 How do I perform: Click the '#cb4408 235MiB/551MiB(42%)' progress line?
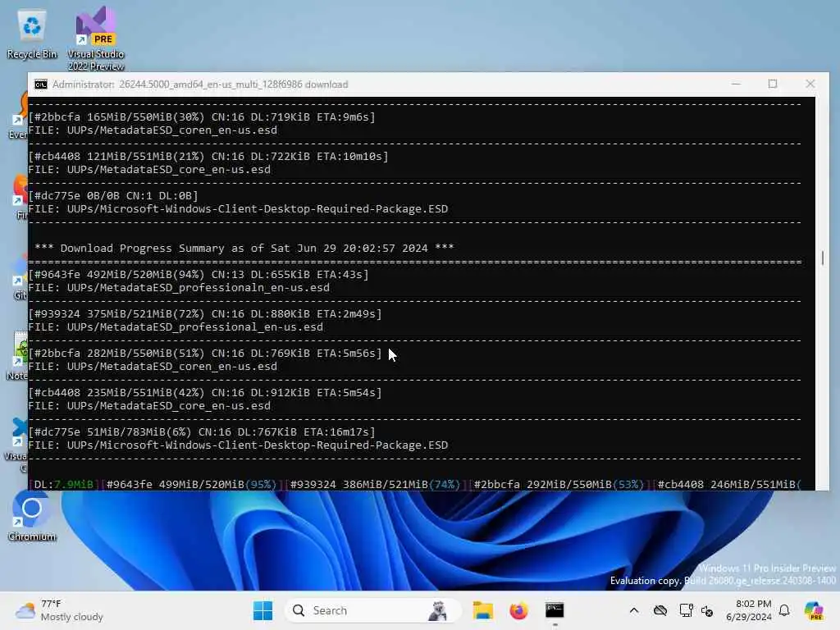tap(205, 393)
